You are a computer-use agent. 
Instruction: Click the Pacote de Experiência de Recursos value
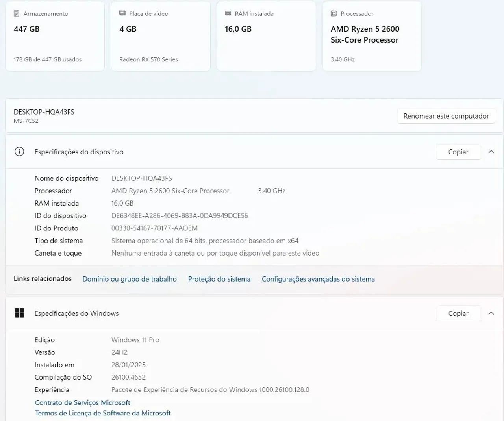pos(210,389)
